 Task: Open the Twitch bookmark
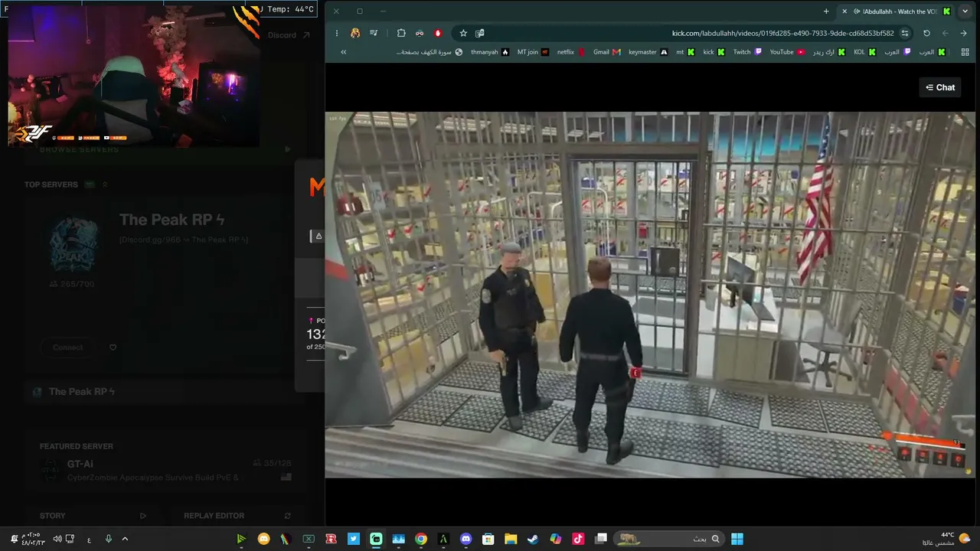pyautogui.click(x=747, y=52)
